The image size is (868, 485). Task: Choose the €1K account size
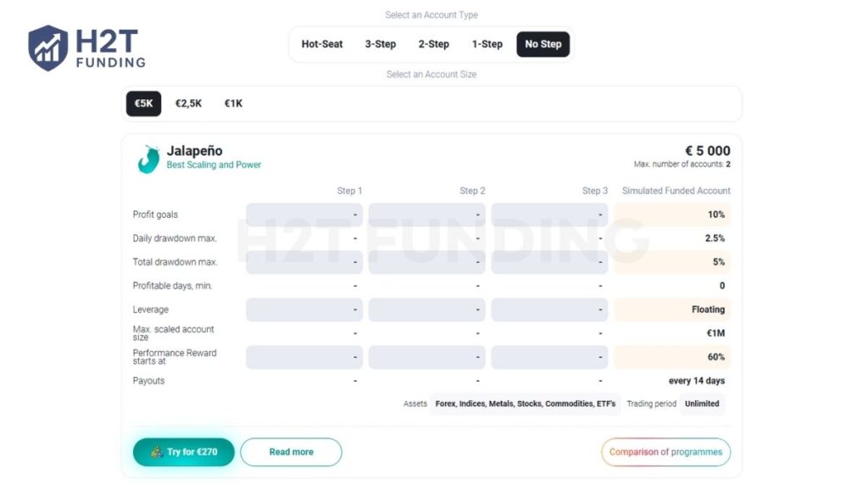click(233, 103)
